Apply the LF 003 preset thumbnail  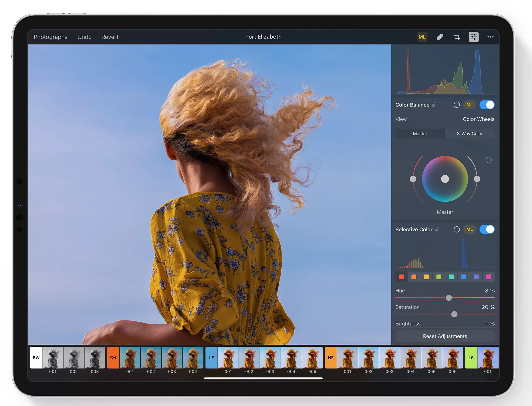point(270,358)
